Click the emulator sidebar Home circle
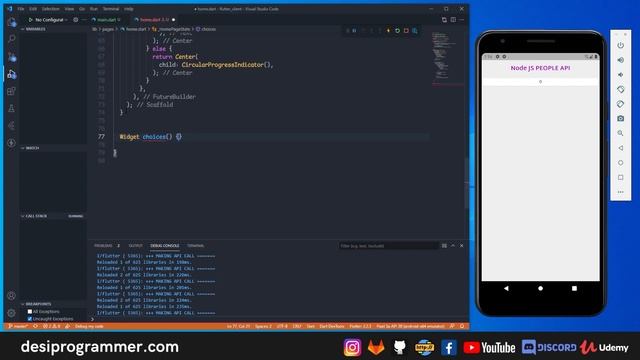This screenshot has width=640, height=360. point(620,162)
